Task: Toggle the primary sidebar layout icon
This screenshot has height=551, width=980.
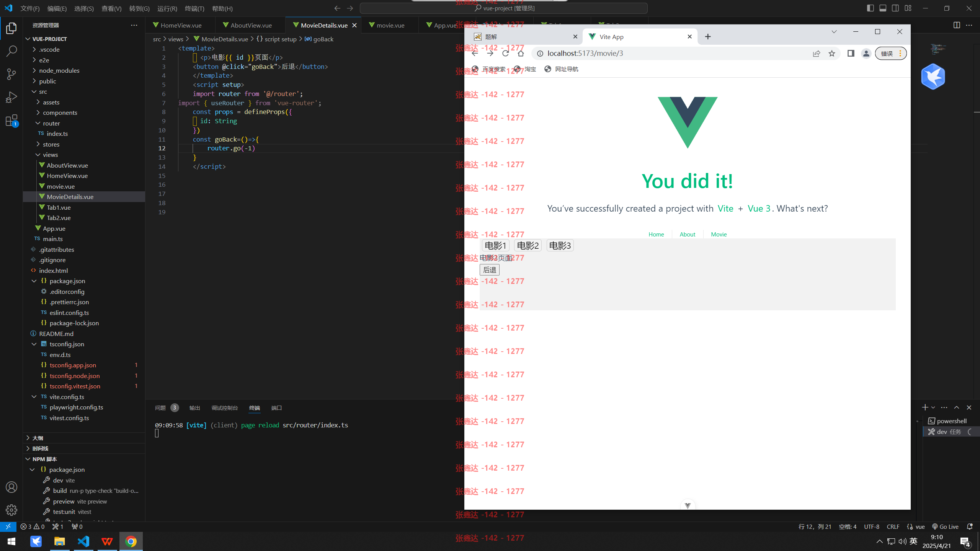Action: coord(870,8)
